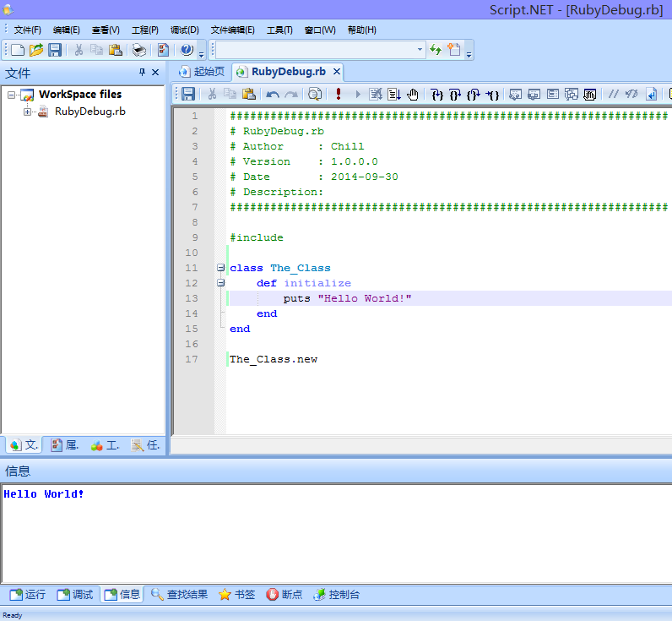Viewport: 672px width, 621px height.
Task: Open the 窗口(W) menu
Action: 320,30
